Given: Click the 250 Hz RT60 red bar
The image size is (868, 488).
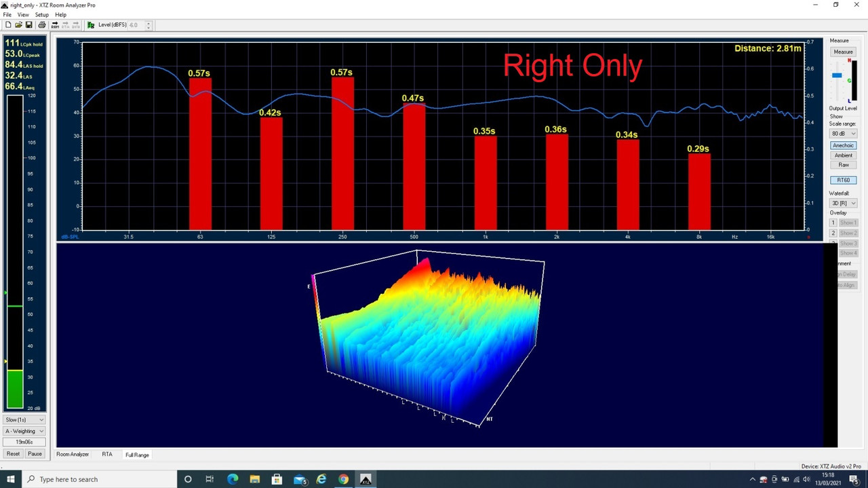Looking at the screenshot, I should (342, 153).
